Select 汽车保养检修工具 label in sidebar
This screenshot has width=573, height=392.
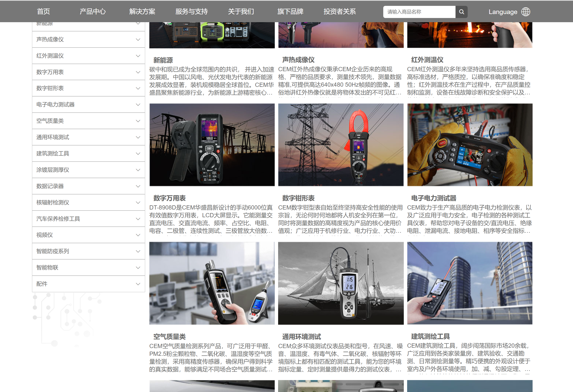[58, 219]
